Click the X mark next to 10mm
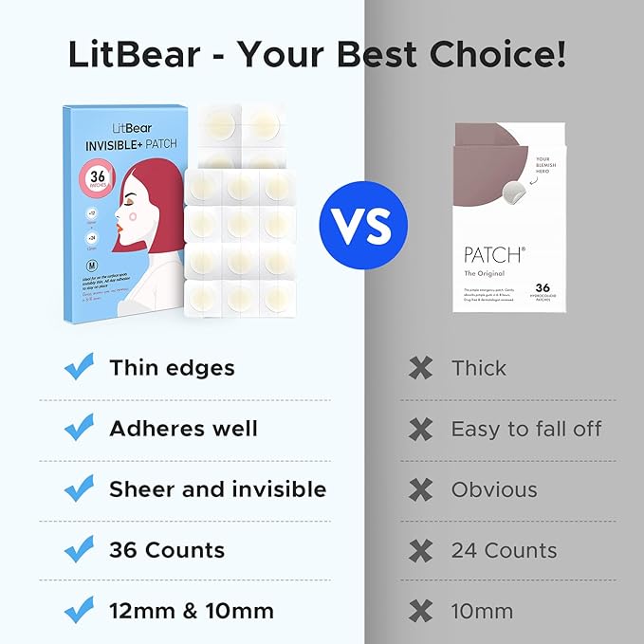644x644 pixels. (420, 611)
